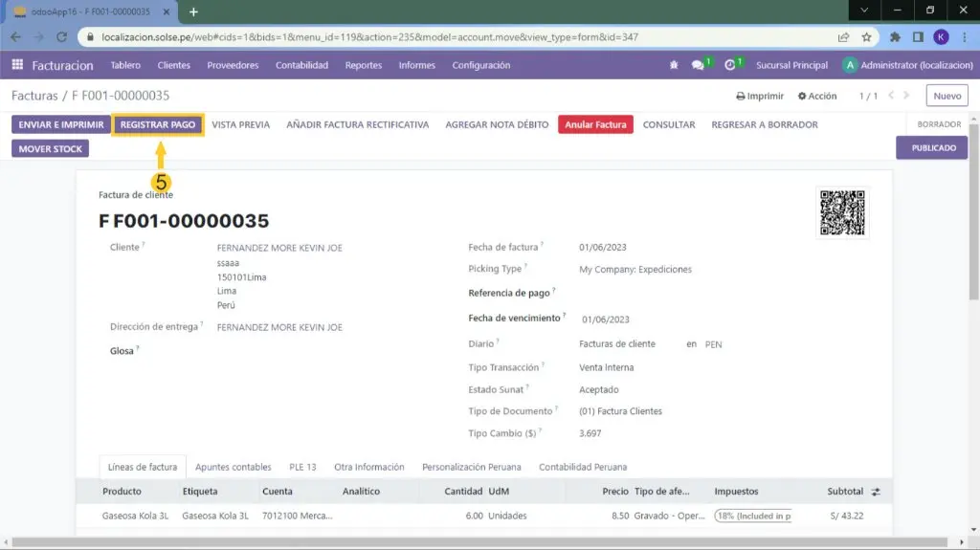Screen dimensions: 980x550
Task: Open the chat messages icon
Action: click(699, 65)
